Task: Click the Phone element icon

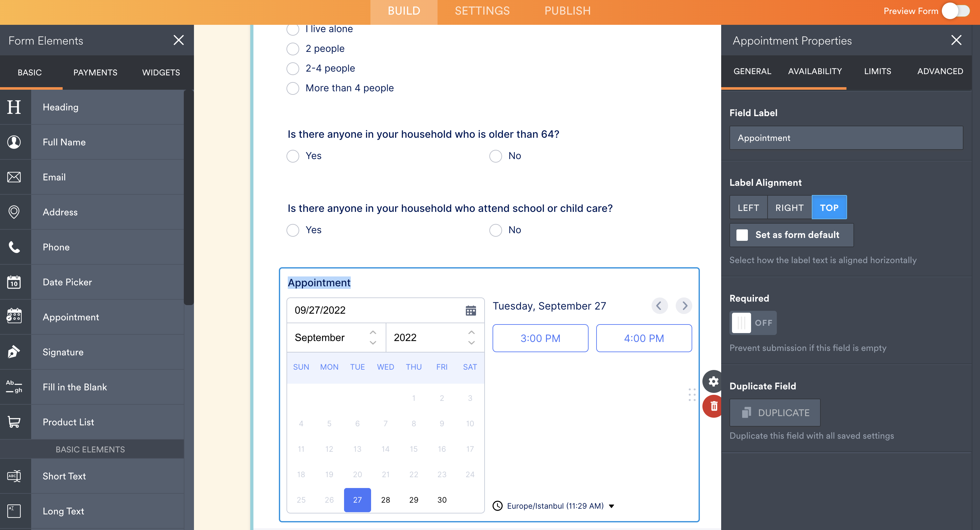Action: coord(14,247)
